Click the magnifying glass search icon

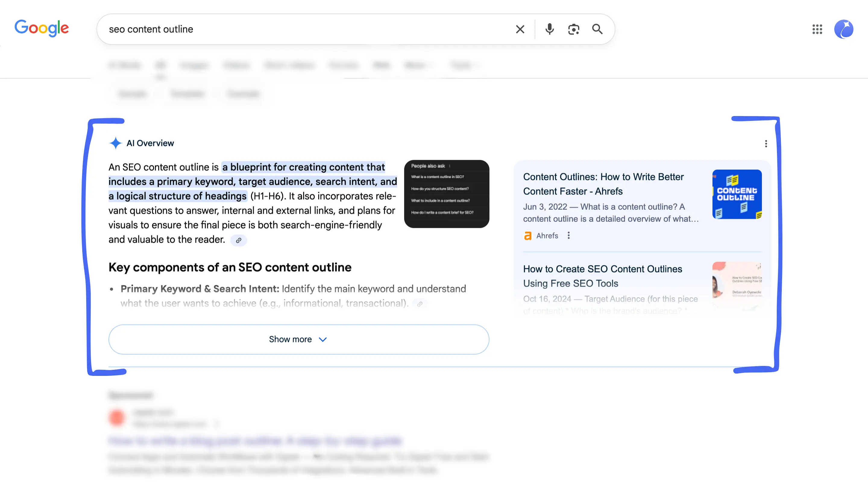click(x=597, y=29)
